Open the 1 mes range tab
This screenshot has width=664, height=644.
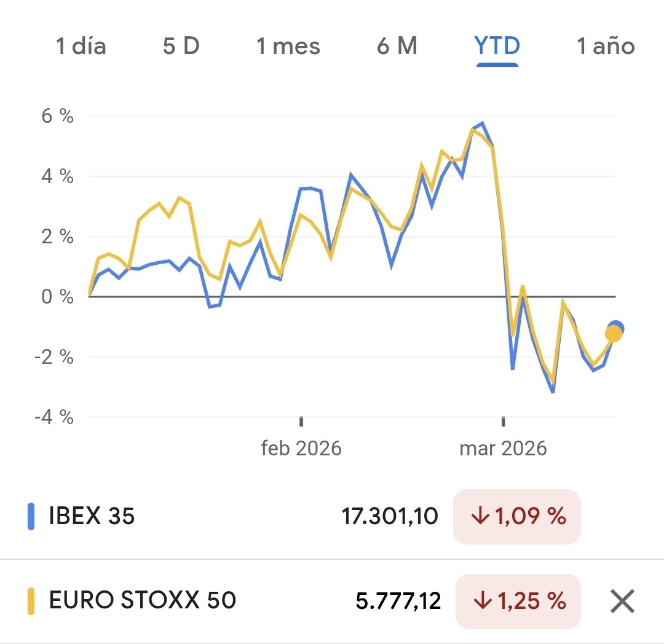point(288,46)
